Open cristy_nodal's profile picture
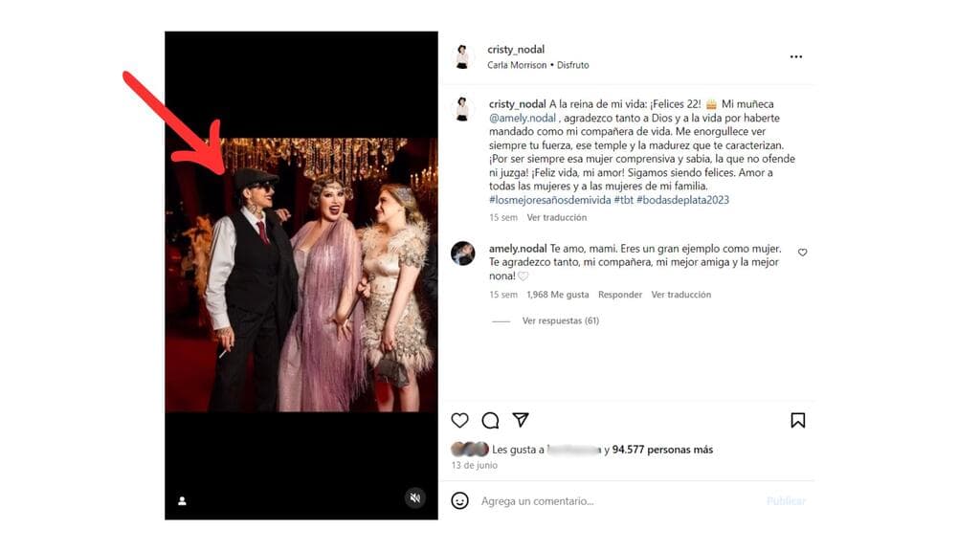This screenshot has height=551, width=980. click(463, 55)
